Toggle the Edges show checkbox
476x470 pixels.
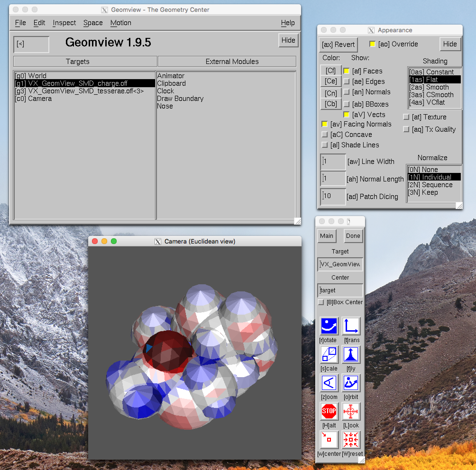(347, 81)
